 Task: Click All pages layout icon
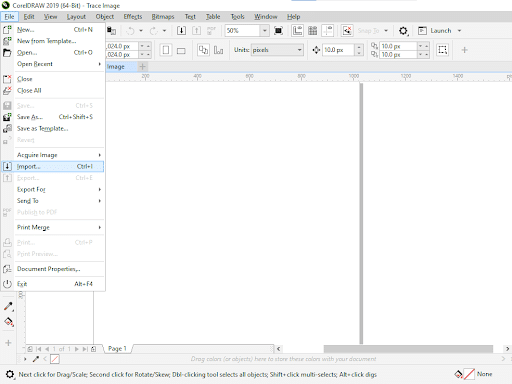203,50
